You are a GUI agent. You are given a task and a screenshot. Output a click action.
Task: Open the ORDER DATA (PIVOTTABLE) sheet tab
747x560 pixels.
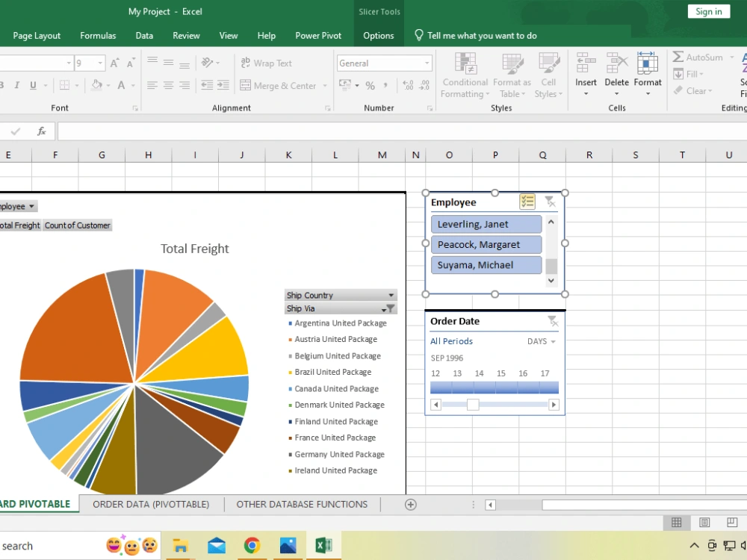click(x=152, y=504)
